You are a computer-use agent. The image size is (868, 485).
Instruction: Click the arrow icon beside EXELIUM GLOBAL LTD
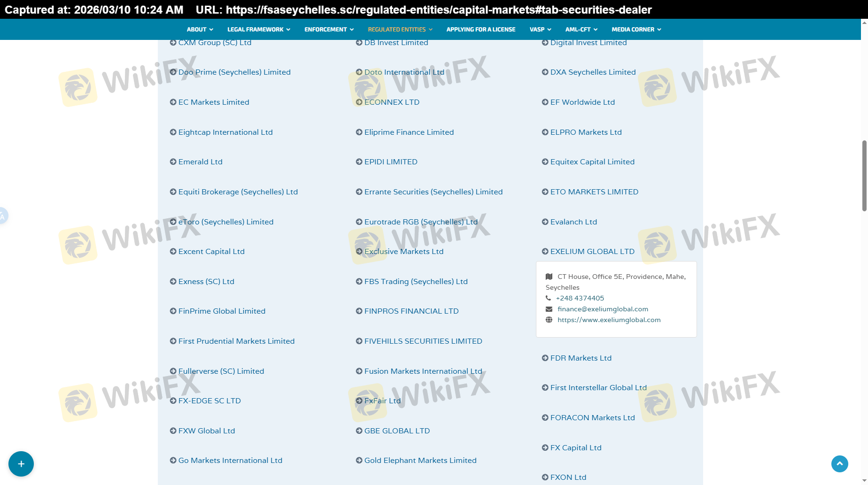545,252
